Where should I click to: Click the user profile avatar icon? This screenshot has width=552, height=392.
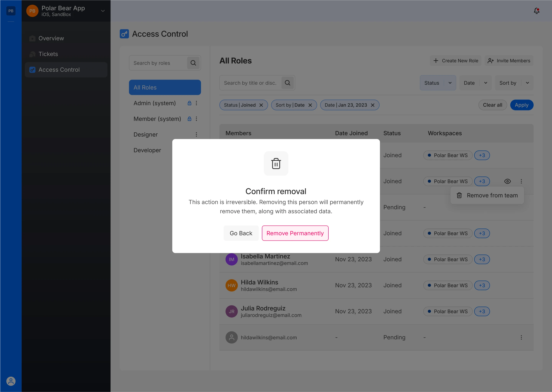(x=11, y=381)
